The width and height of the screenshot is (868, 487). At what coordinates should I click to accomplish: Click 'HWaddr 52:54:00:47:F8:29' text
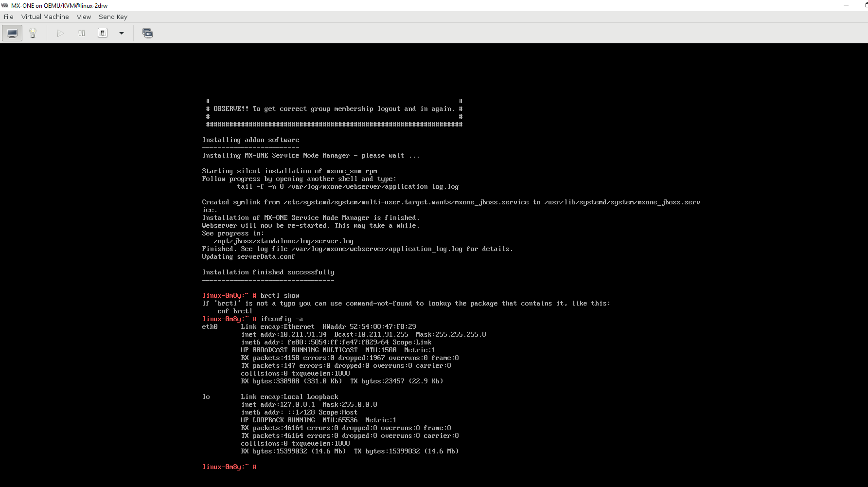[x=370, y=326]
